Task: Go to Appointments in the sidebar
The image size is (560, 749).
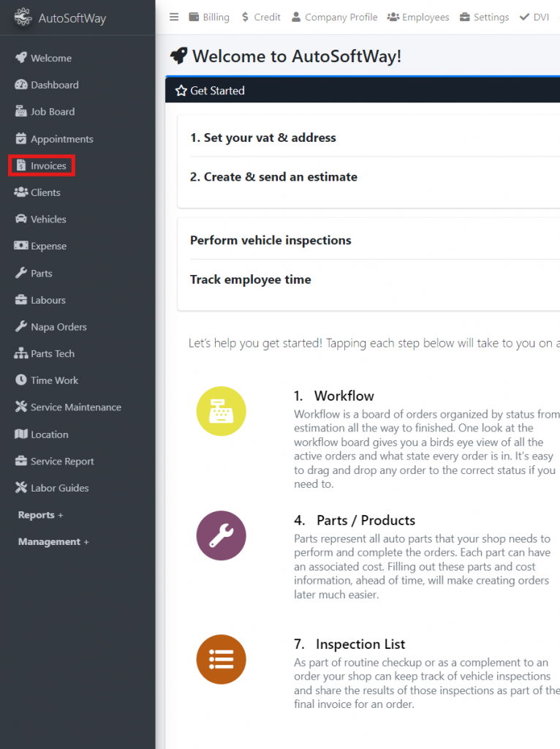Action: pos(62,138)
